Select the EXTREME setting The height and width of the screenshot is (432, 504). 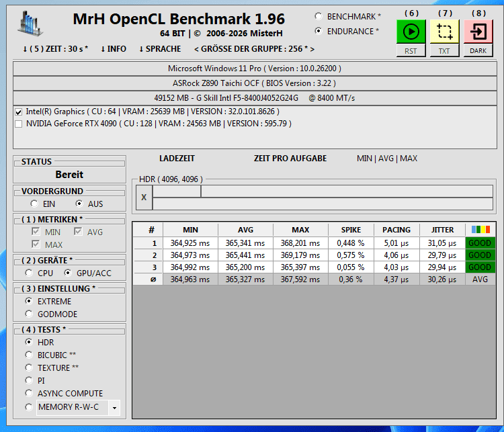(x=29, y=301)
